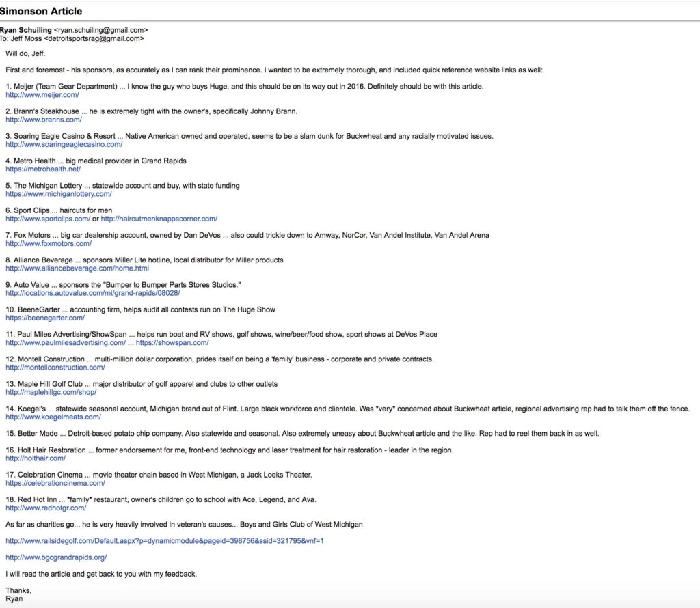Select the '1. Meijer (Team Gear Department)' line

pyautogui.click(x=244, y=87)
